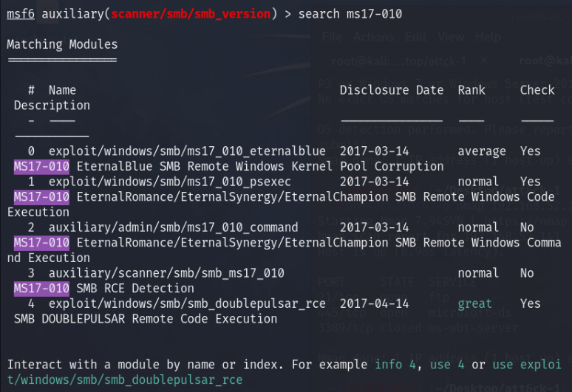Click the Rank column header
This screenshot has width=572, height=392.
tap(471, 90)
